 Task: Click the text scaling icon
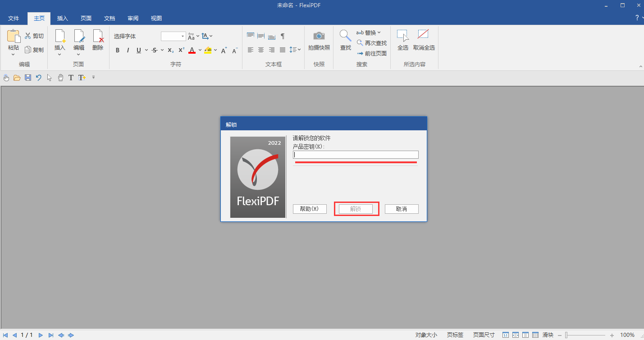(205, 36)
